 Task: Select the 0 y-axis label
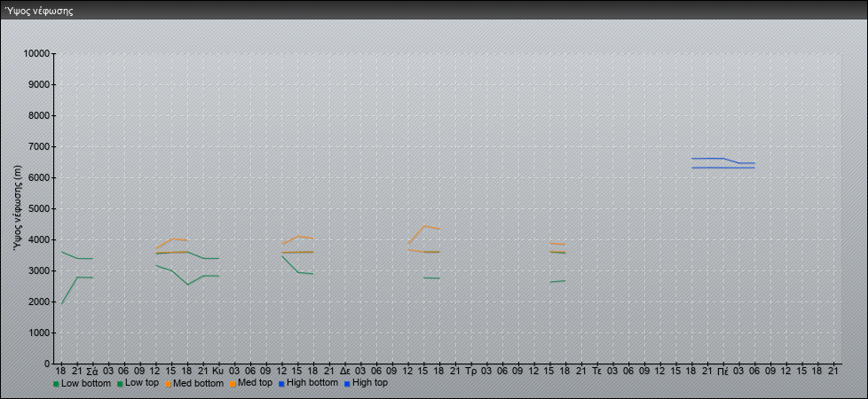(46, 364)
